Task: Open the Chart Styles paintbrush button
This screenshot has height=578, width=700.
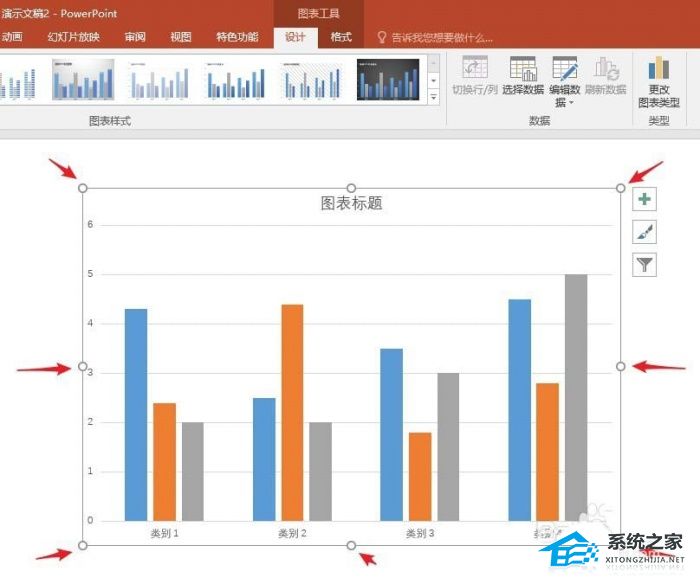Action: 645,232
